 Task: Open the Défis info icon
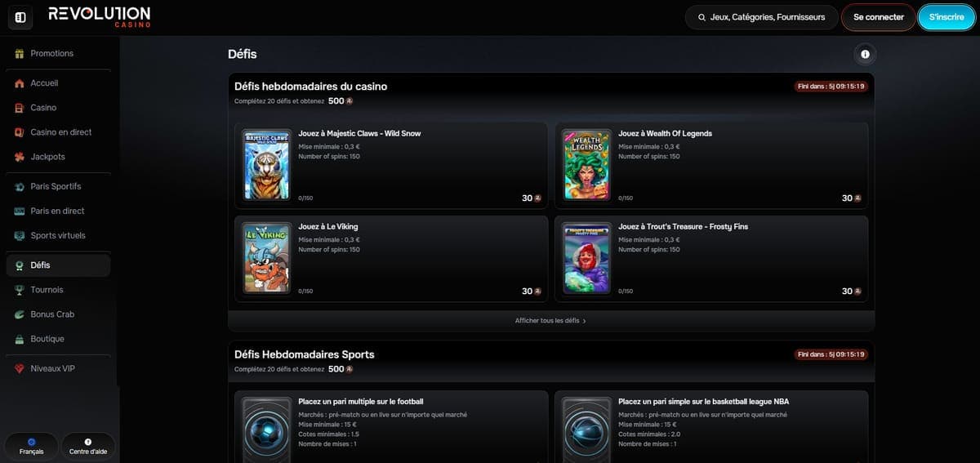coord(864,55)
